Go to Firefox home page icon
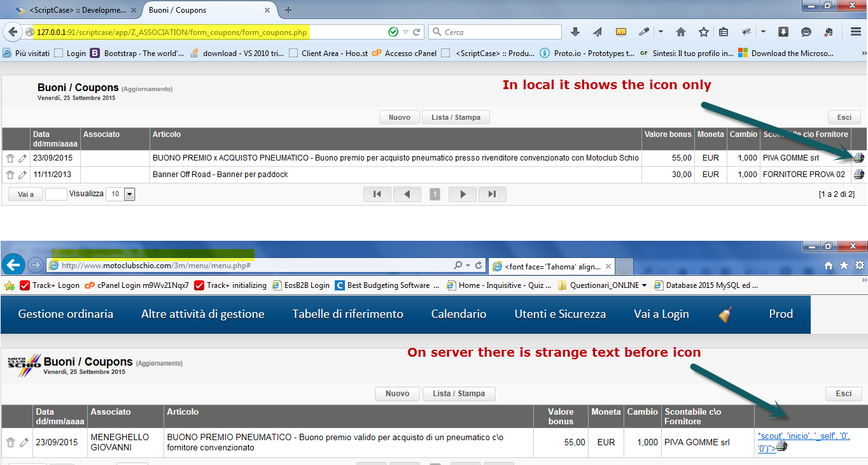 [x=681, y=32]
